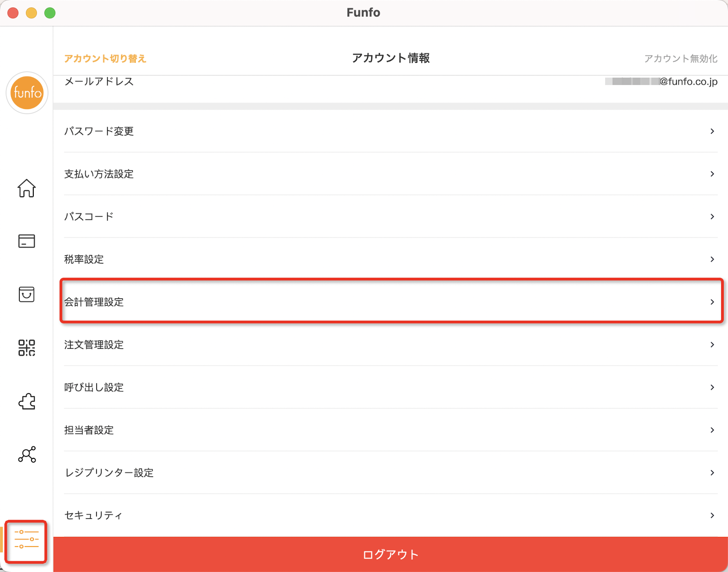Viewport: 728px width, 572px height.
Task: Click アカウント無効化 link
Action: (x=681, y=59)
